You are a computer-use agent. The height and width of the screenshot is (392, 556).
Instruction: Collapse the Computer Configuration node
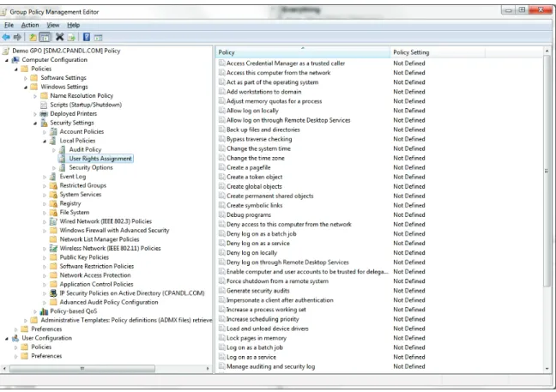(x=7, y=60)
